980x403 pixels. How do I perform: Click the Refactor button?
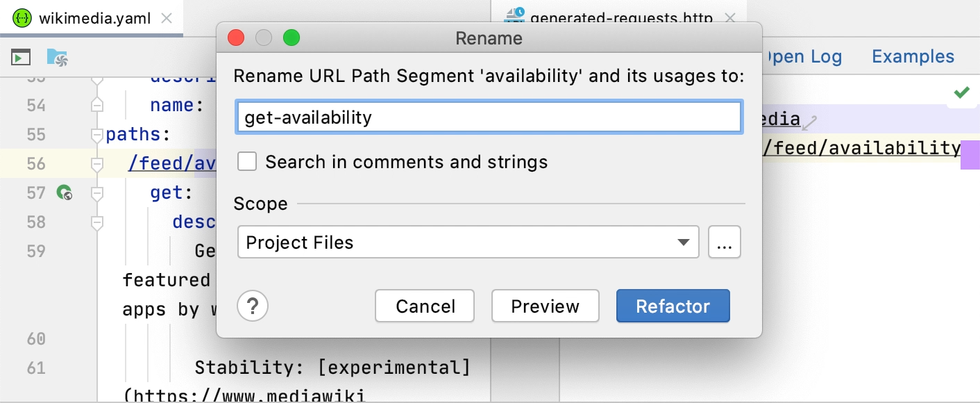[672, 306]
